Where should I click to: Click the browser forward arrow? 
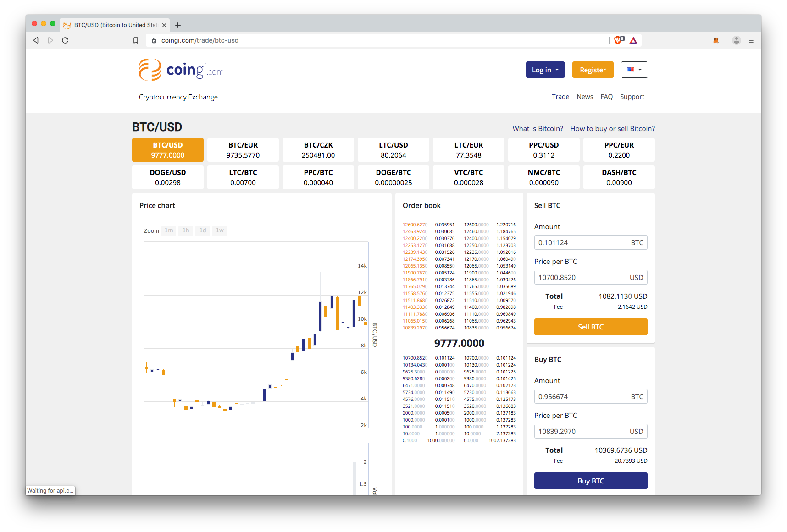coord(50,40)
